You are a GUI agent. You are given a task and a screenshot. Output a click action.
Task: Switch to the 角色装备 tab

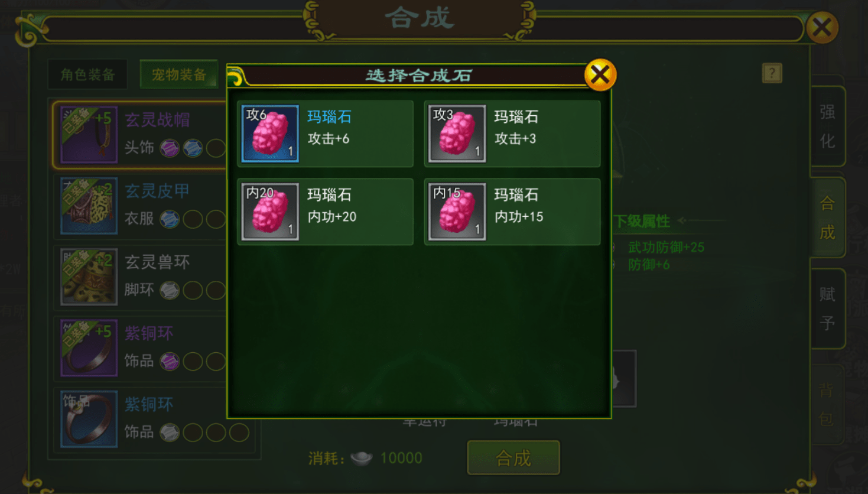(x=87, y=75)
